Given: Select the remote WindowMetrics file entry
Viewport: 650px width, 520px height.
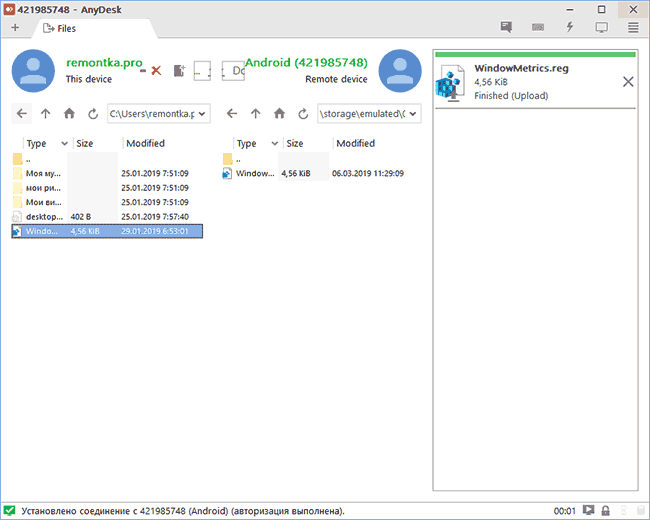Looking at the screenshot, I should pos(255,173).
